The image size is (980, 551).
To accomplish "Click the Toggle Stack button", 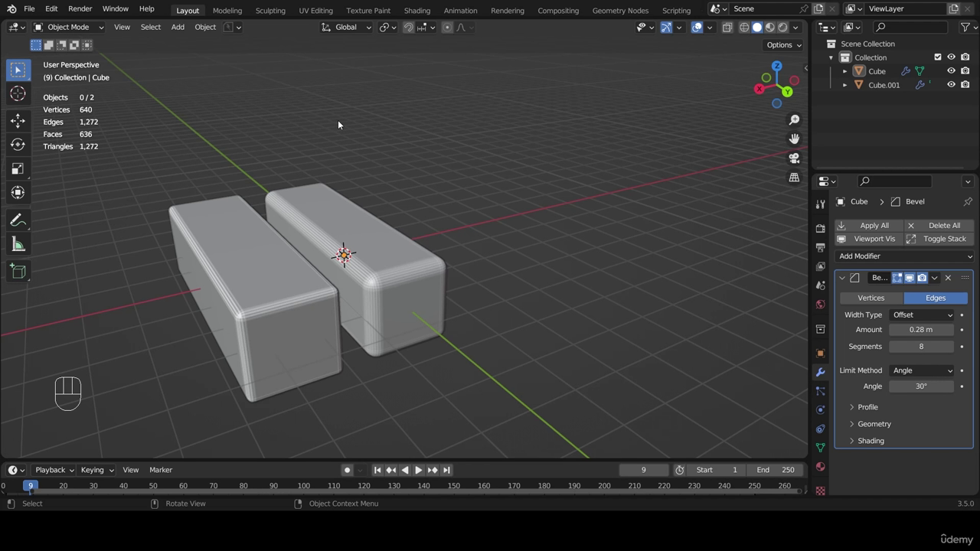I will click(x=939, y=239).
